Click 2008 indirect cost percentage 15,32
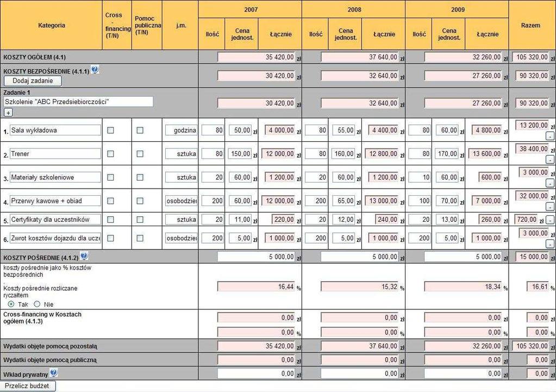Image resolution: width=556 pixels, height=392 pixels. [x=360, y=287]
